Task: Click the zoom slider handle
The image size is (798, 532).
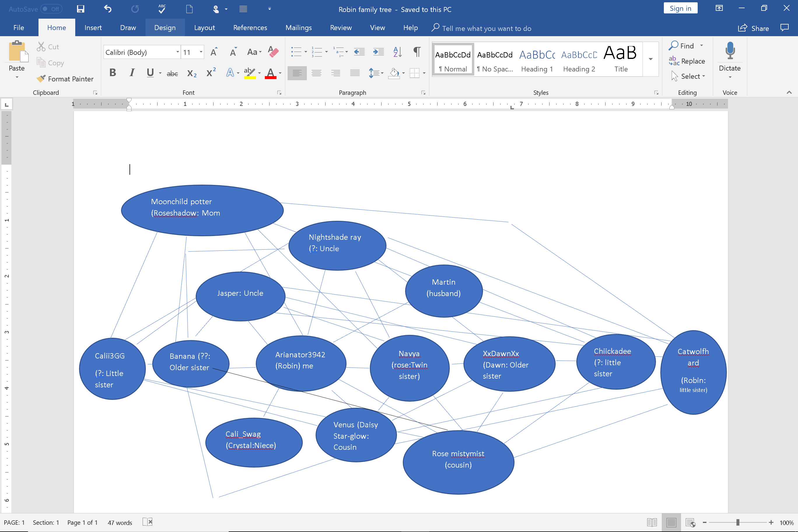Action: tap(738, 522)
